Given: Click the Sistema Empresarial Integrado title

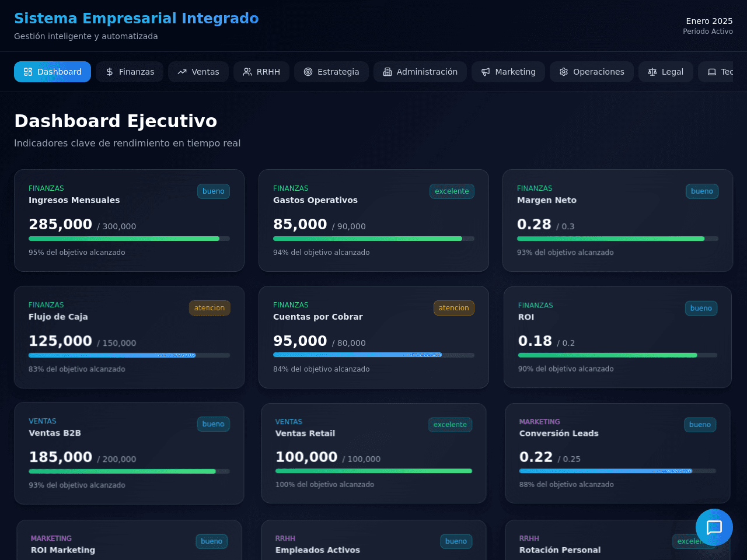Looking at the screenshot, I should 137,19.
